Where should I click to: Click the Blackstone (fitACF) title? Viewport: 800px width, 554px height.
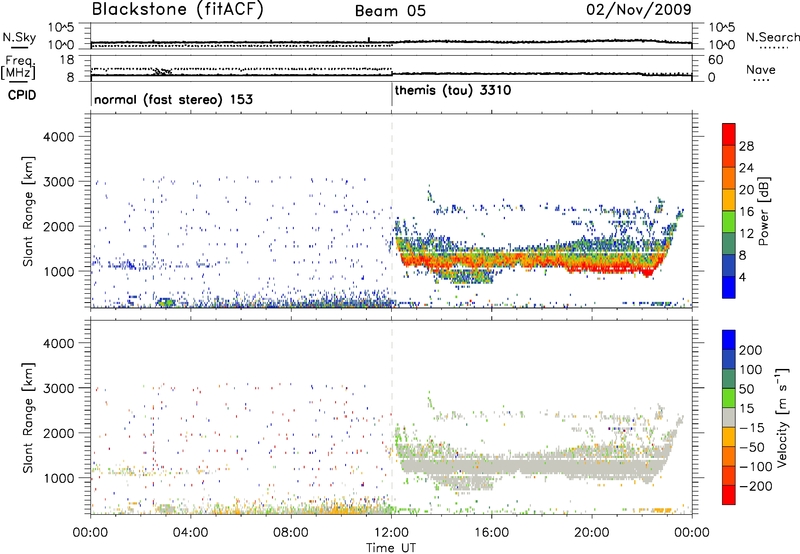coord(177,9)
